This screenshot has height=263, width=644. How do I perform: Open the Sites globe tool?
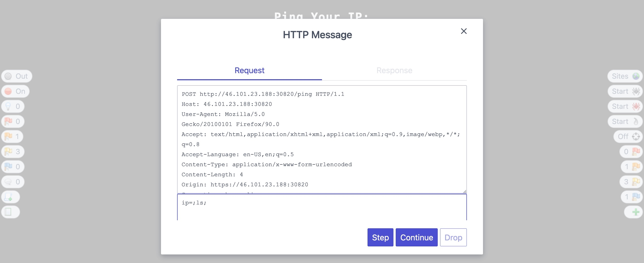[625, 76]
